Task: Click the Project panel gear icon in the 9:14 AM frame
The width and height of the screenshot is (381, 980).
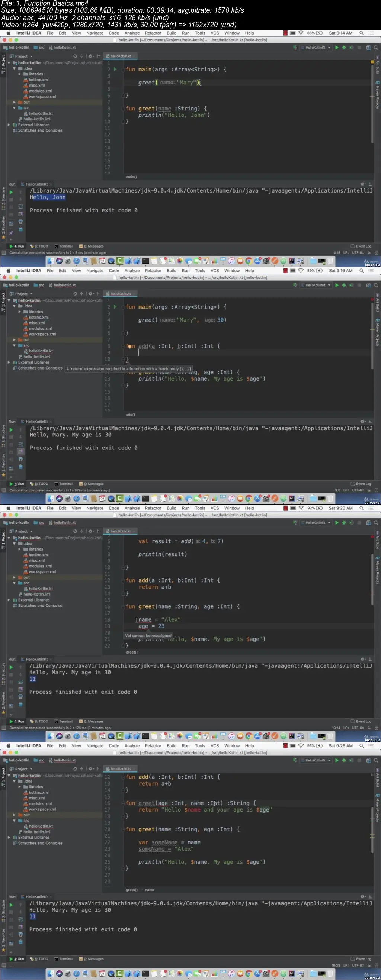Action: pyautogui.click(x=91, y=56)
